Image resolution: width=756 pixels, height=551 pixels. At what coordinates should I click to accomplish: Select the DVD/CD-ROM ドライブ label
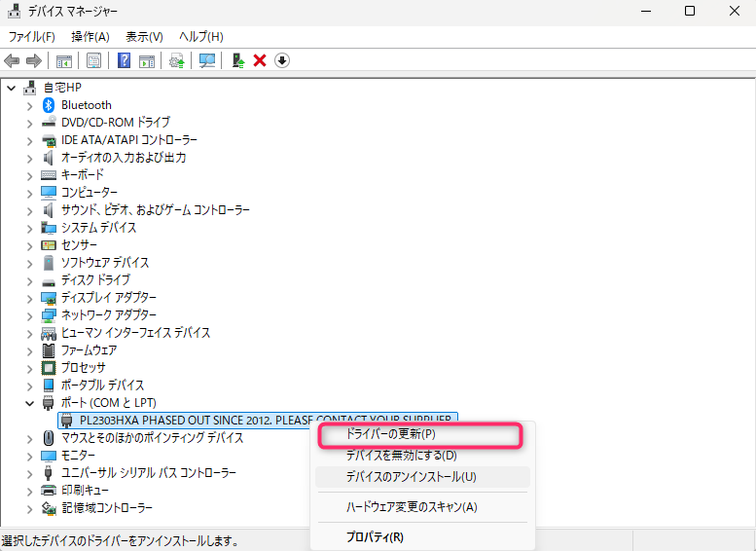coord(116,122)
